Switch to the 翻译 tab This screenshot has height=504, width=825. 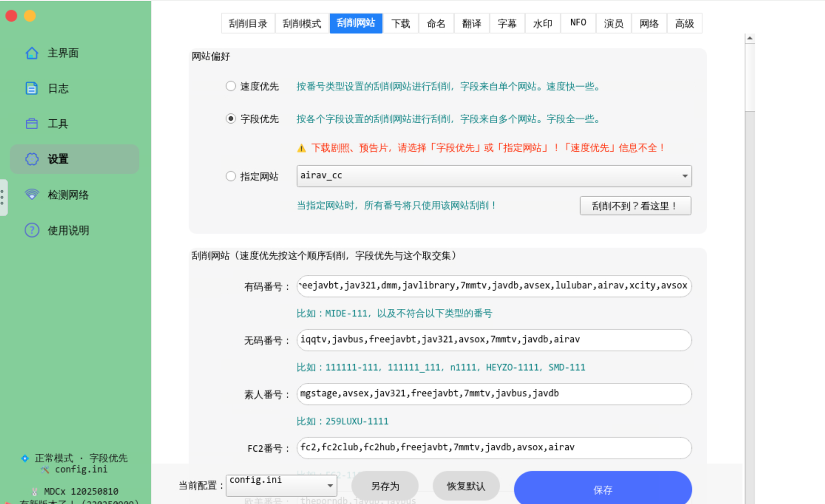click(472, 23)
